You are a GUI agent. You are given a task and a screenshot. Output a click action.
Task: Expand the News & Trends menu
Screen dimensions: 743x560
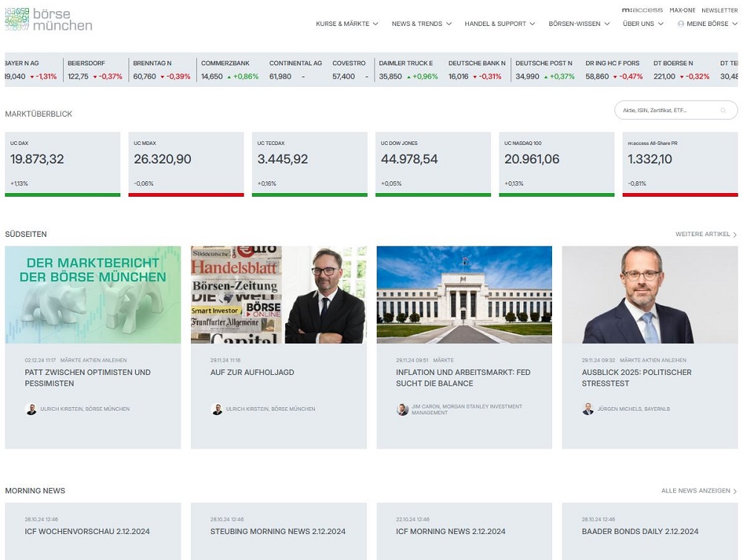pos(422,24)
